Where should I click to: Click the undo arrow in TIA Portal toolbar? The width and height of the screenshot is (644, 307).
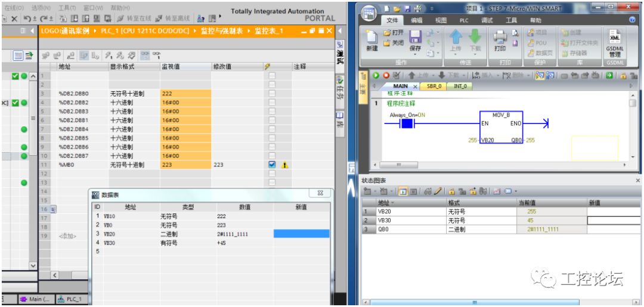(27, 18)
